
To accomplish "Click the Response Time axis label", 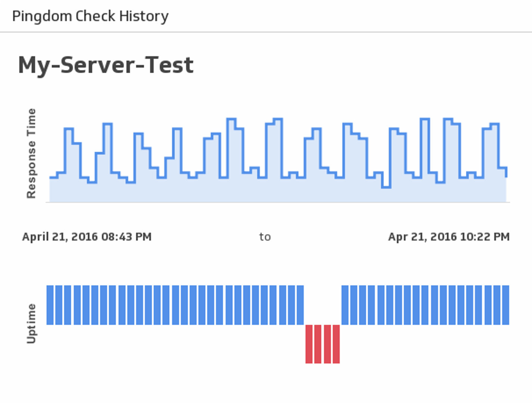I will [31, 153].
